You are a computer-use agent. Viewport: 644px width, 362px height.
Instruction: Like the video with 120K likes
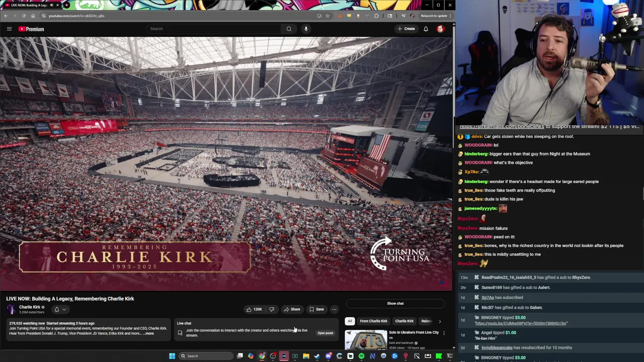click(x=254, y=309)
